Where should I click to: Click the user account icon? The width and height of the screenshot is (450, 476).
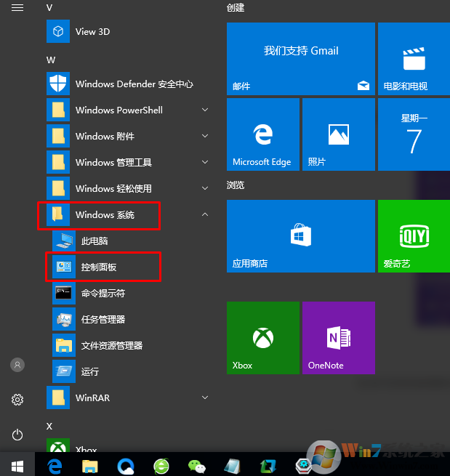point(17,365)
